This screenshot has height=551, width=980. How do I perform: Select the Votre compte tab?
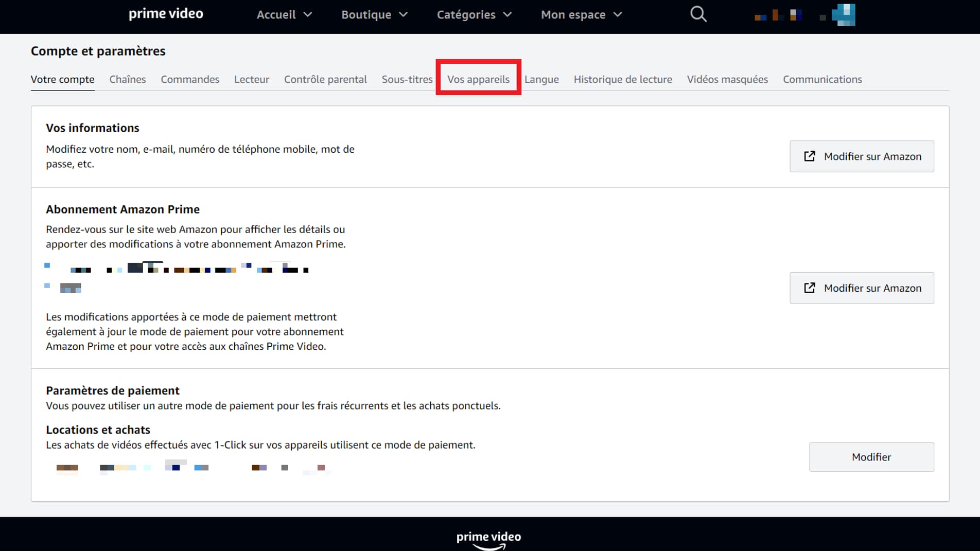(62, 79)
